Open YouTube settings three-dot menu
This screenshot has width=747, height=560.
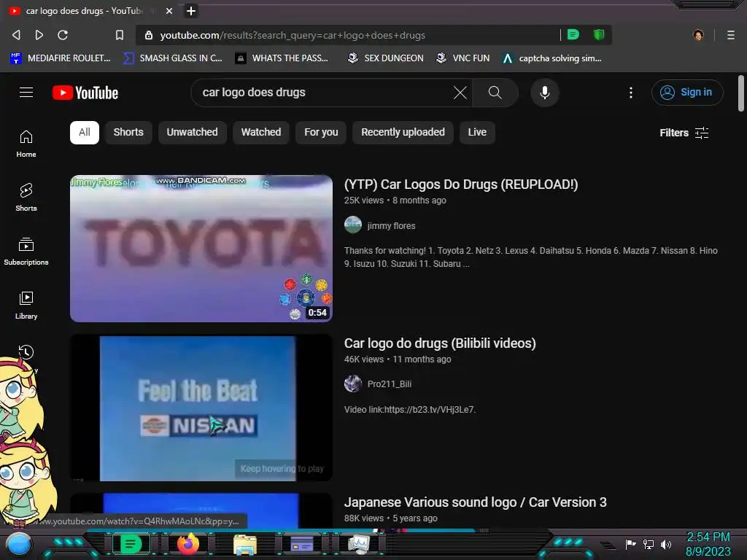[x=631, y=93]
